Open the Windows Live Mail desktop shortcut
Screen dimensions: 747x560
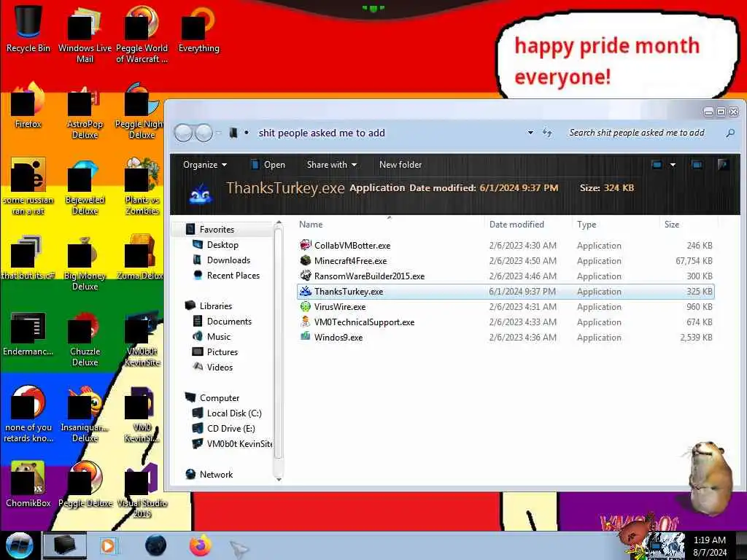point(85,34)
